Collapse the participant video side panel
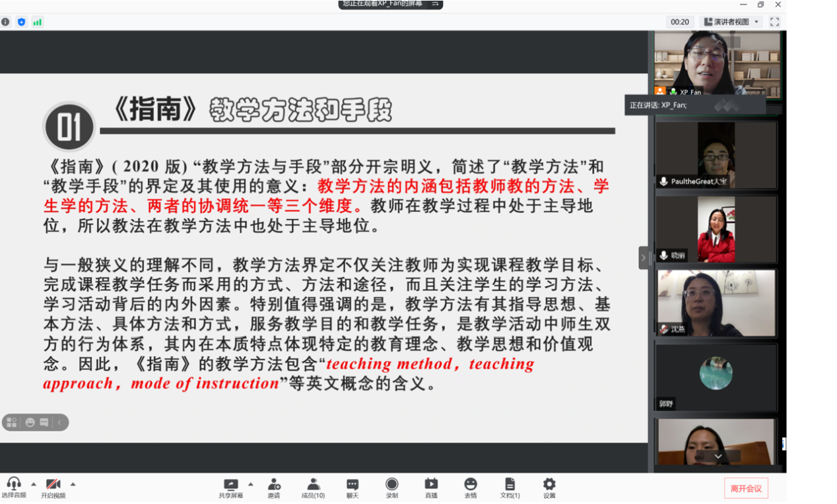Viewport: 837px width, 504px height. click(x=644, y=258)
